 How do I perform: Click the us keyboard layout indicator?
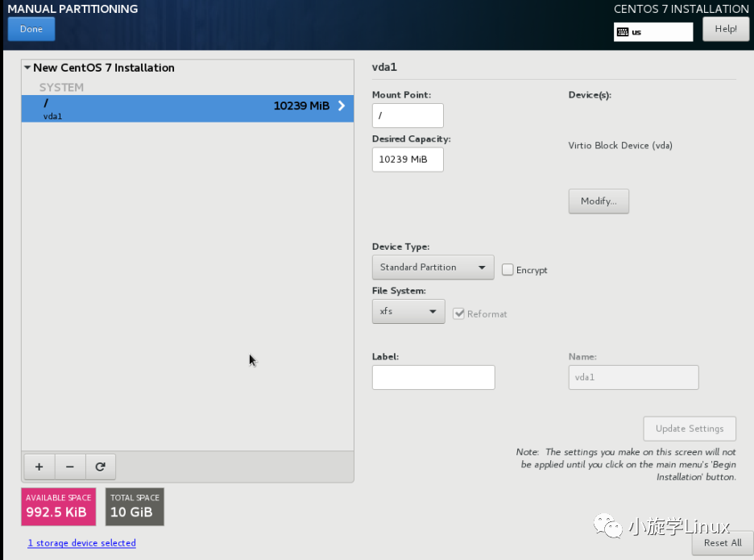pyautogui.click(x=653, y=32)
